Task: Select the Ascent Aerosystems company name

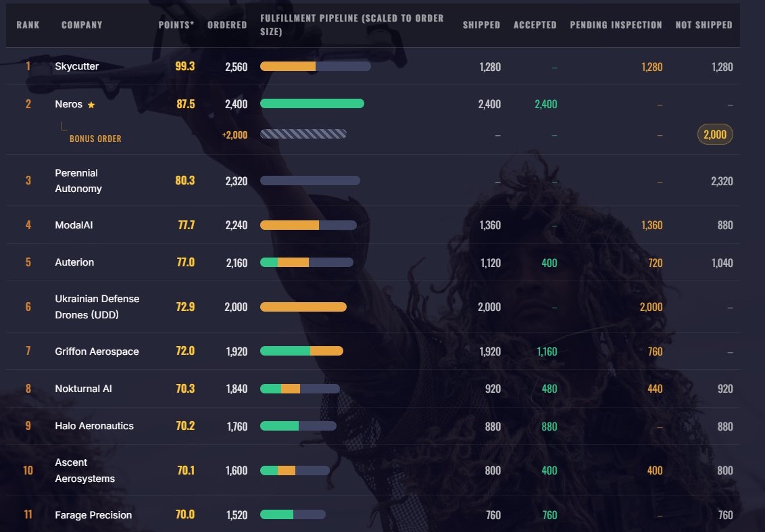Action: [x=85, y=470]
